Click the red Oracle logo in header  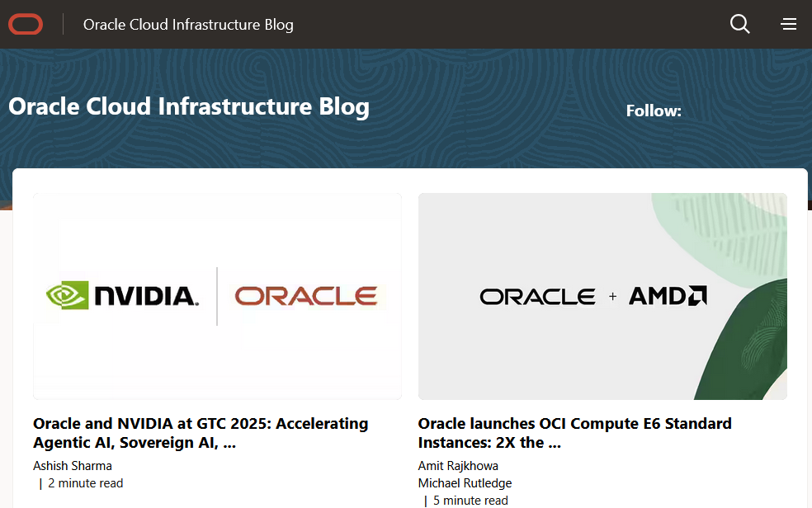click(x=26, y=25)
